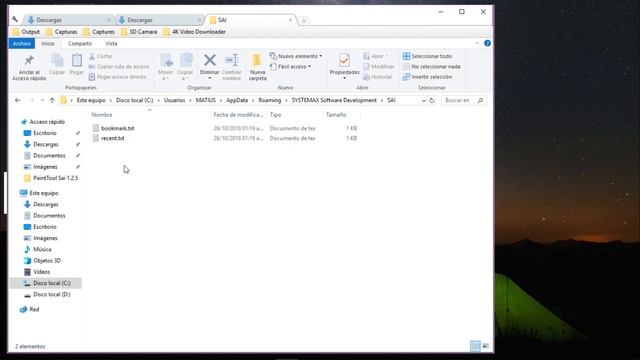Expand the address bar history dropdown

point(423,100)
